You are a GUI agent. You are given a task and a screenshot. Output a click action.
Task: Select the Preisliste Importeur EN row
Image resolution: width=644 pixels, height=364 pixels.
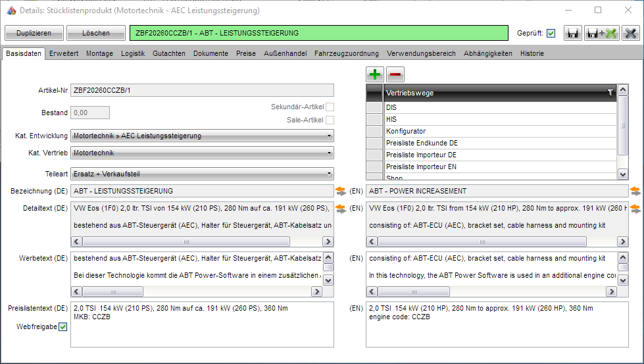tap(500, 167)
